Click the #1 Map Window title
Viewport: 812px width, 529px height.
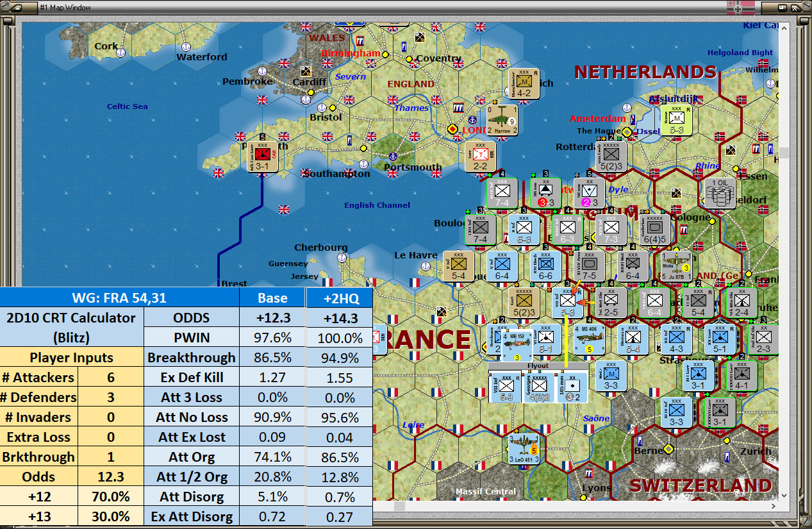click(x=65, y=8)
